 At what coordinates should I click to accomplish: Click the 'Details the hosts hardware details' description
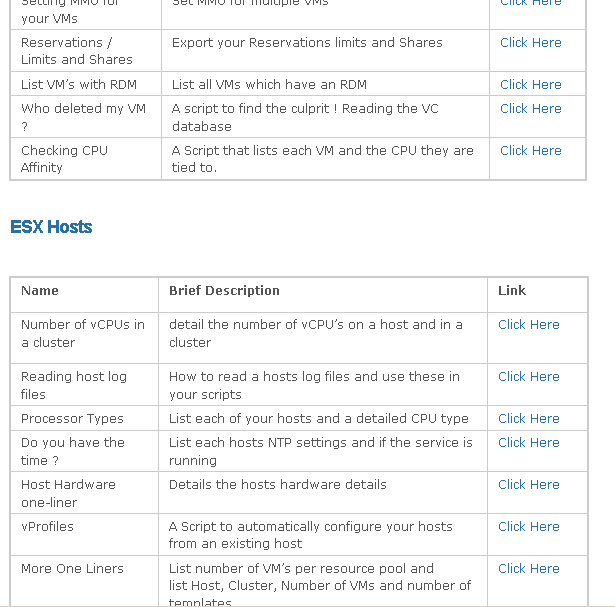pyautogui.click(x=277, y=485)
